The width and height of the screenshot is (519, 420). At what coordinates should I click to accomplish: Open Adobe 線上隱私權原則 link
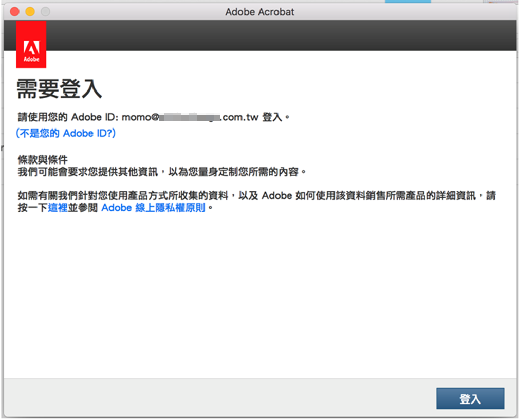153,208
